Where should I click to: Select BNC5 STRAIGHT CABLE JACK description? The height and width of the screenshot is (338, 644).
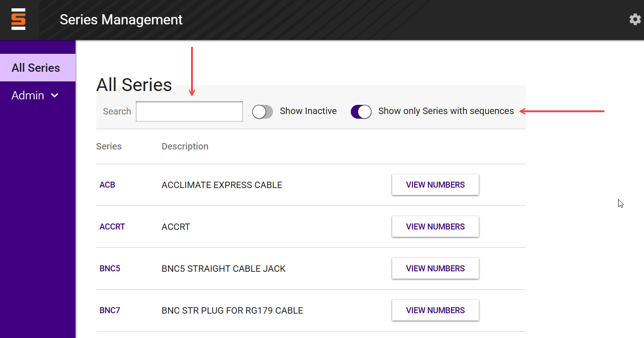click(224, 269)
